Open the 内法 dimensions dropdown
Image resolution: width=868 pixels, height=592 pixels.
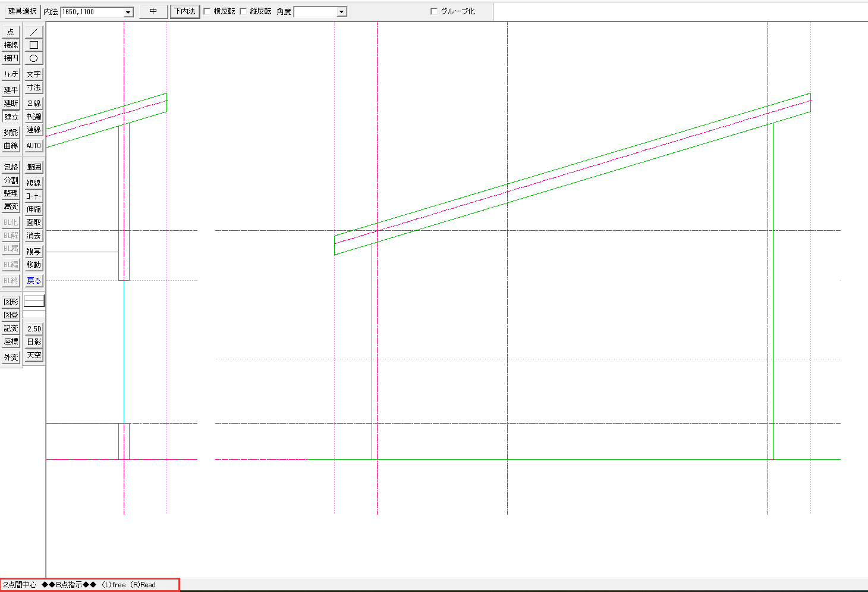pos(128,12)
